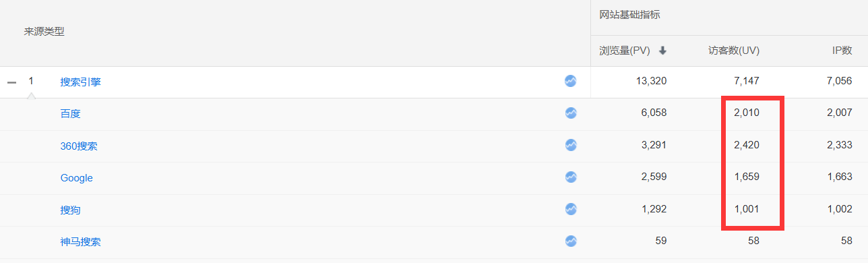
Task: Open trend chart icon for 搜狗 row
Action: [x=571, y=209]
